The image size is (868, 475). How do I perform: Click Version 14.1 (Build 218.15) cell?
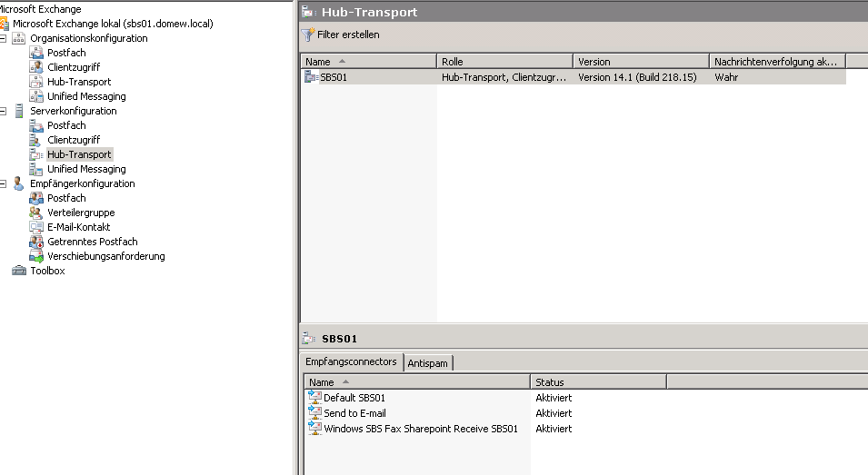point(637,77)
